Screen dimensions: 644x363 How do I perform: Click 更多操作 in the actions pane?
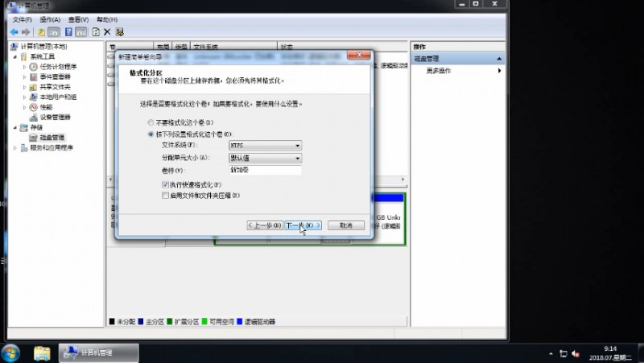[438, 71]
